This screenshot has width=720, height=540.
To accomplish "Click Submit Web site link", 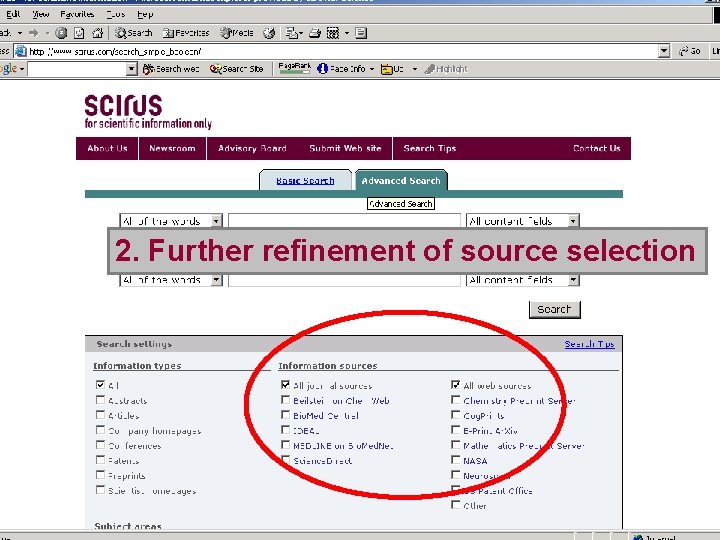I will pyautogui.click(x=345, y=148).
